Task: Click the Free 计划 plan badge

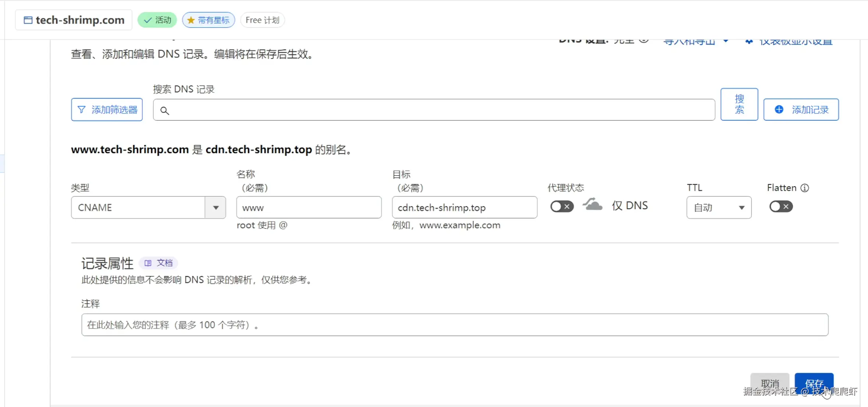Action: point(262,20)
